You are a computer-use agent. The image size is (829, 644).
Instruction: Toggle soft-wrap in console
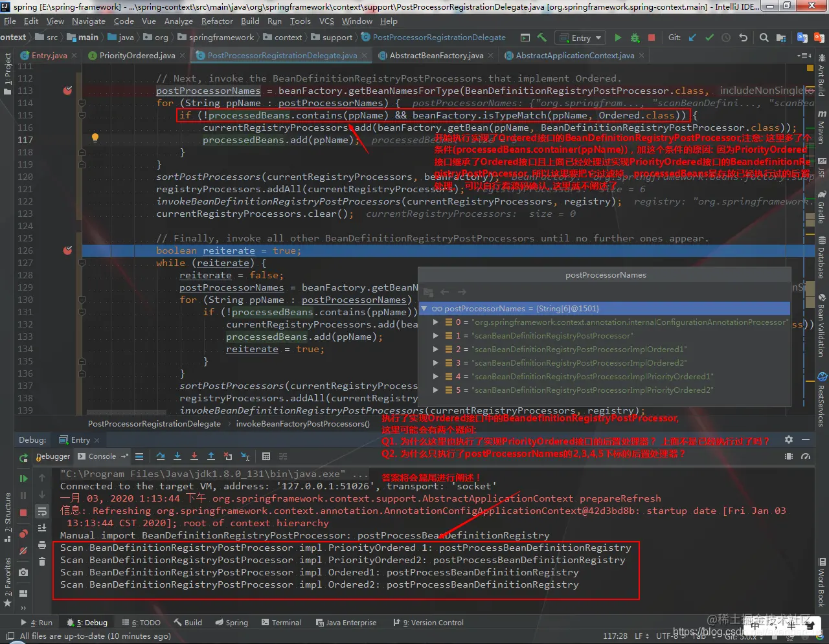click(42, 512)
